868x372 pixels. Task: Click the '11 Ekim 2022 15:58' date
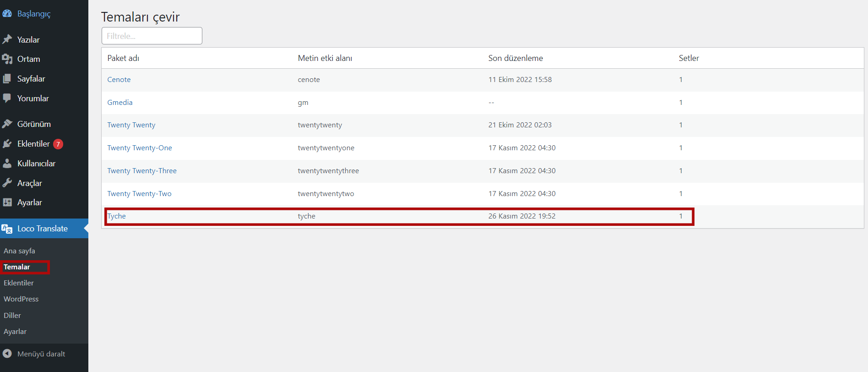(520, 80)
